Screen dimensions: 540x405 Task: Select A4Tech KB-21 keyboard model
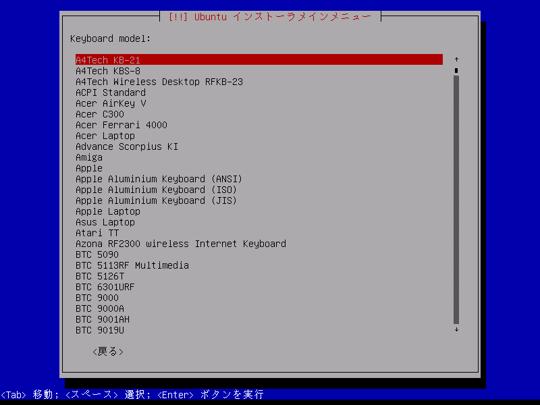pyautogui.click(x=259, y=60)
